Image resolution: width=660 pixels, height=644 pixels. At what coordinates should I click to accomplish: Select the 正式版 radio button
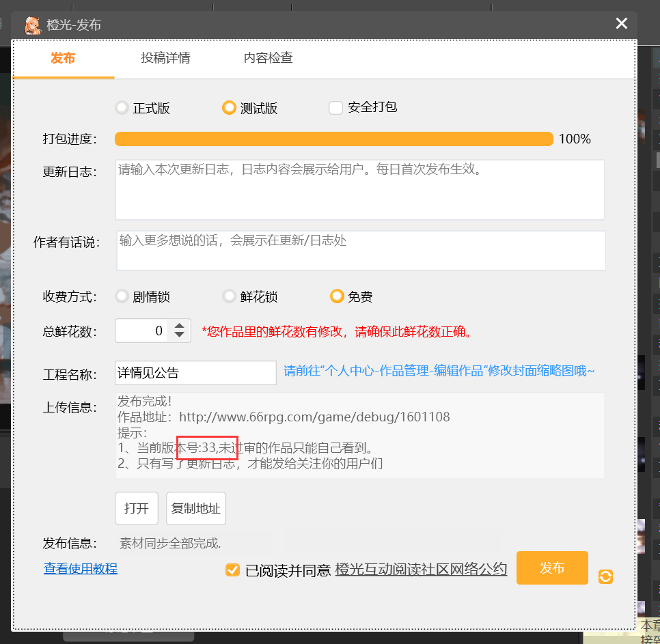pos(122,108)
